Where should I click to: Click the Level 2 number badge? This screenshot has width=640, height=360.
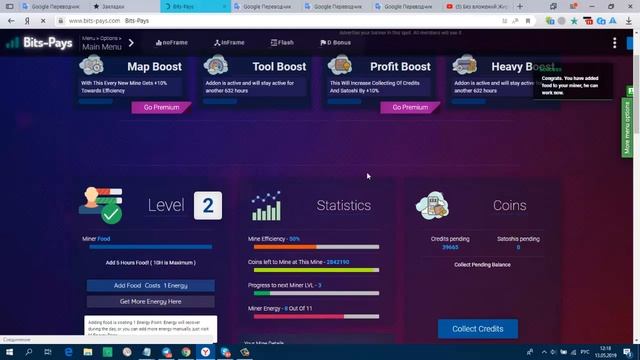click(x=208, y=205)
